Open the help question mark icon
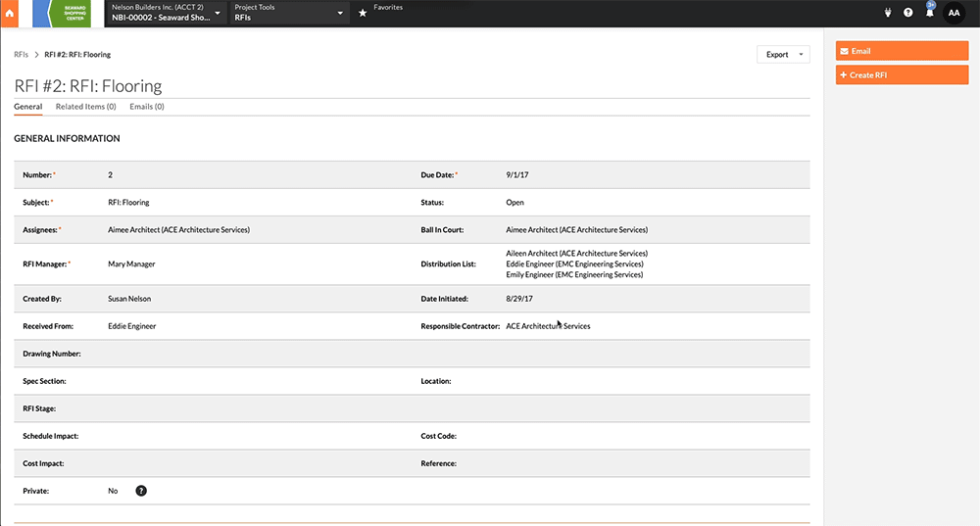The image size is (980, 526). click(907, 13)
